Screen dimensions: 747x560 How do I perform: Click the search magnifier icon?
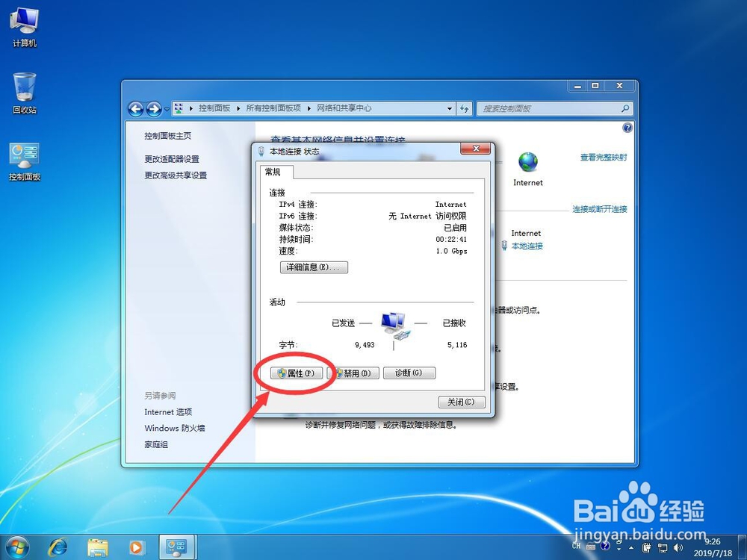[x=625, y=108]
